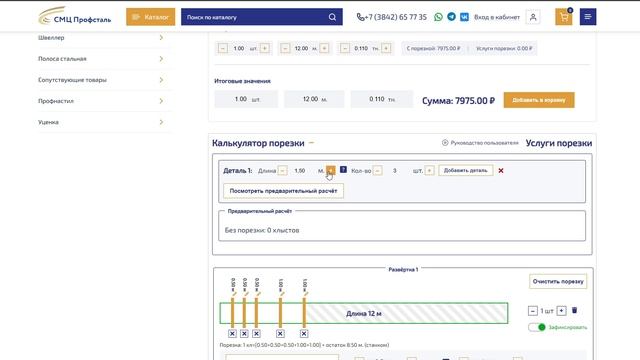640x360 pixels.
Task: Click the Итоговые значения 12.00 м. field
Action: [x=314, y=99]
